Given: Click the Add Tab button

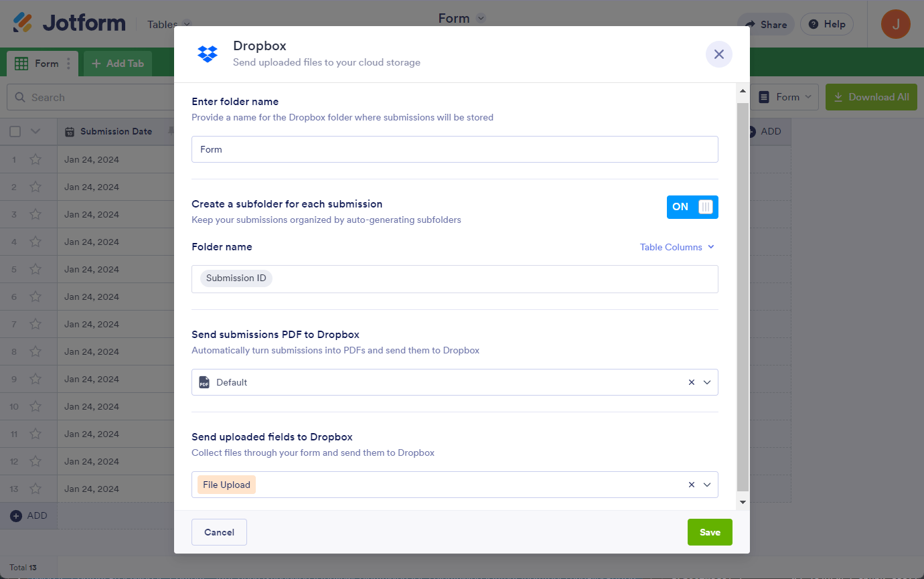Looking at the screenshot, I should click(118, 64).
